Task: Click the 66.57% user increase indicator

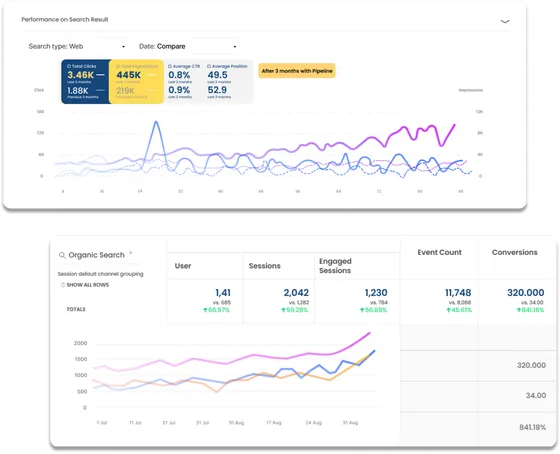Action: click(x=216, y=310)
